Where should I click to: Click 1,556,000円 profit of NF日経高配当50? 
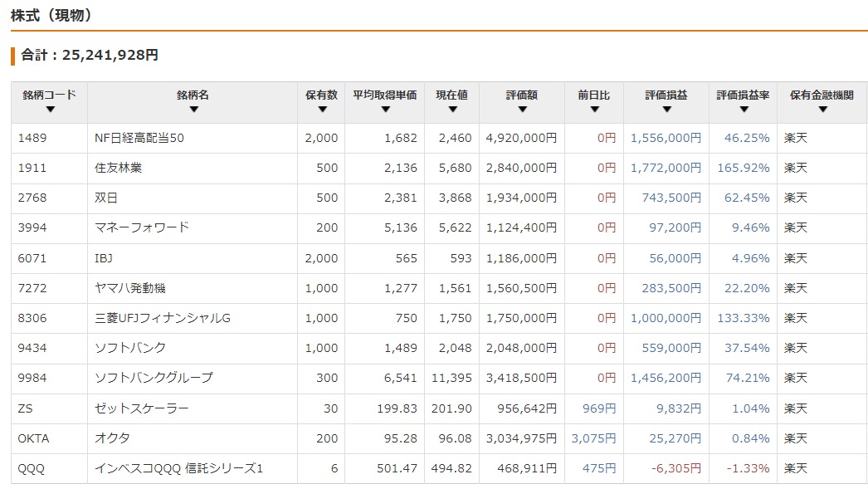[666, 138]
